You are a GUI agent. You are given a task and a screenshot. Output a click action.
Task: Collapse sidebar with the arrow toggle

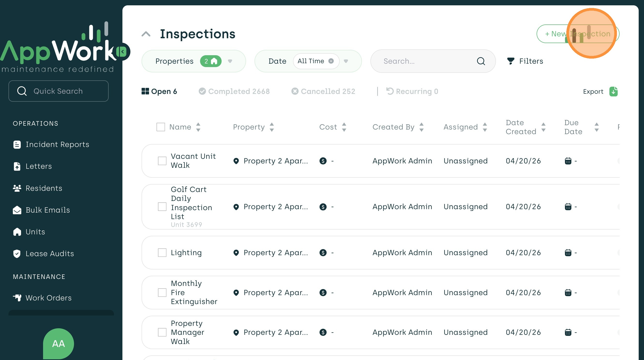pos(122,52)
